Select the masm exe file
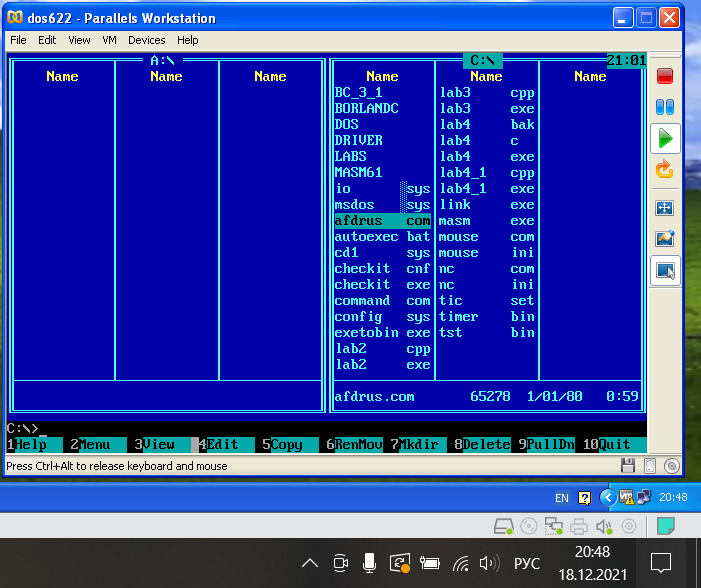Viewport: 701px width, 588px height. click(487, 221)
